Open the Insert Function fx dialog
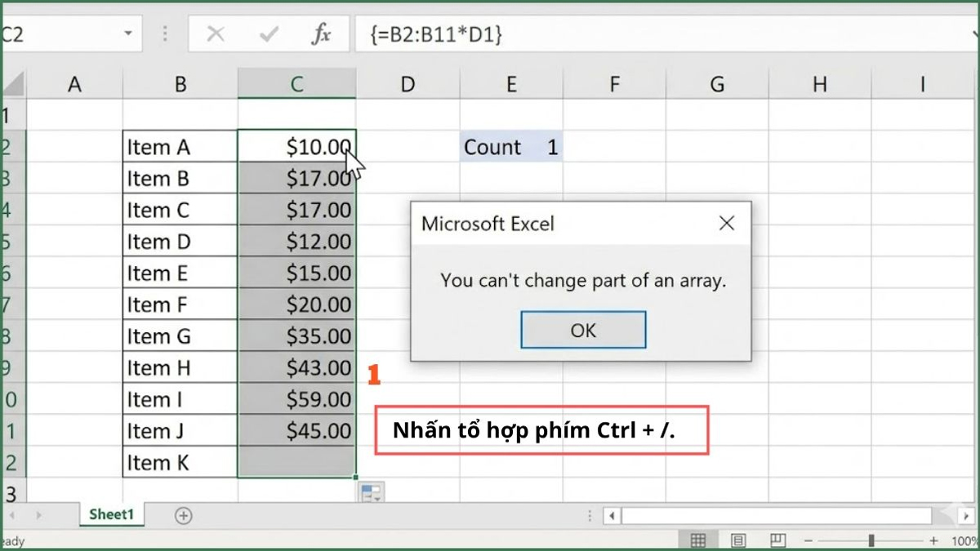 point(322,34)
